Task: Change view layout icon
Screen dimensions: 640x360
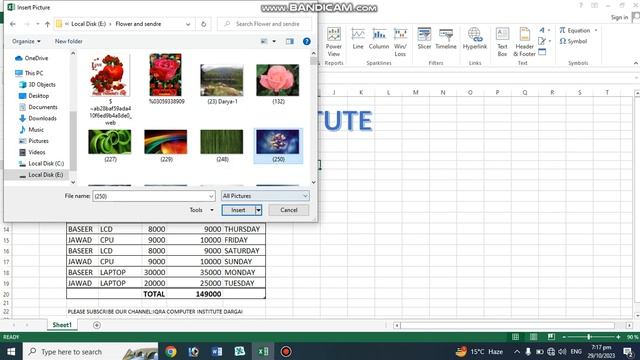Action: (264, 41)
